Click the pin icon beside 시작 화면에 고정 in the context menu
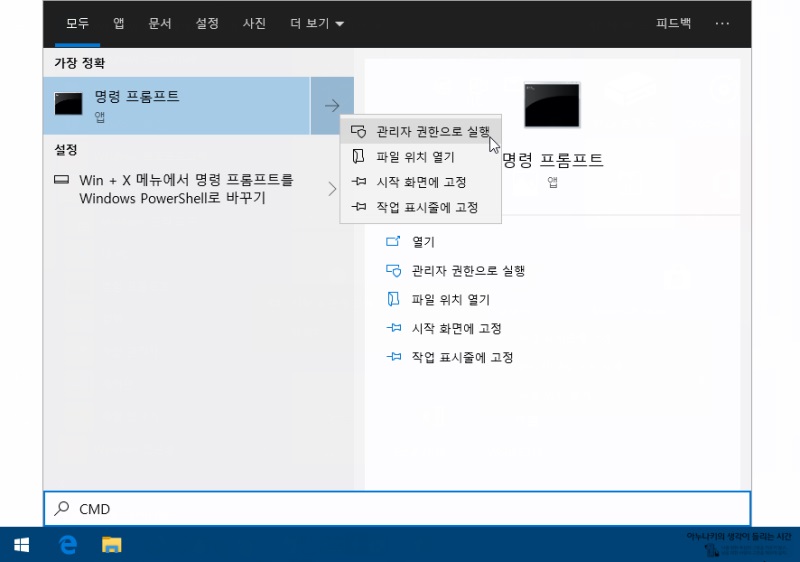The height and width of the screenshot is (562, 800). click(x=359, y=181)
